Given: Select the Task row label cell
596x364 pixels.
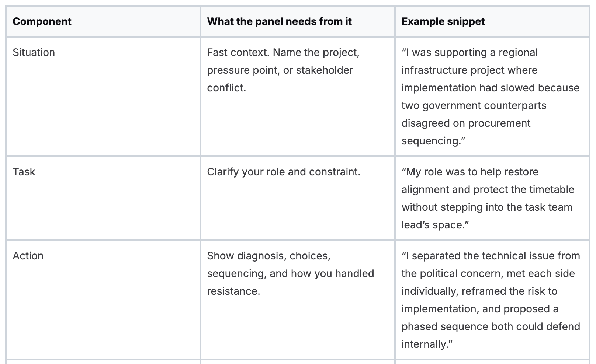Looking at the screenshot, I should tap(24, 172).
